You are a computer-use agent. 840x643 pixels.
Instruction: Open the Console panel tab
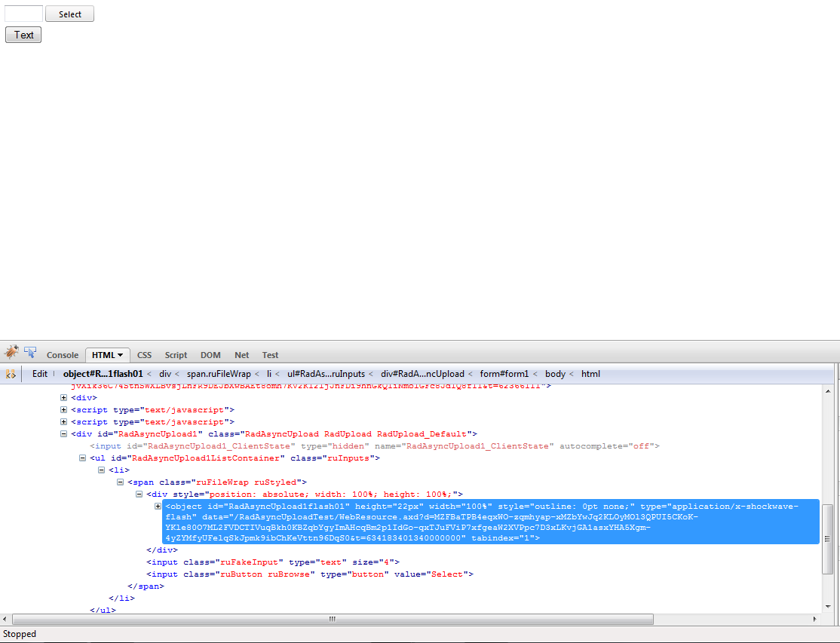click(x=62, y=355)
